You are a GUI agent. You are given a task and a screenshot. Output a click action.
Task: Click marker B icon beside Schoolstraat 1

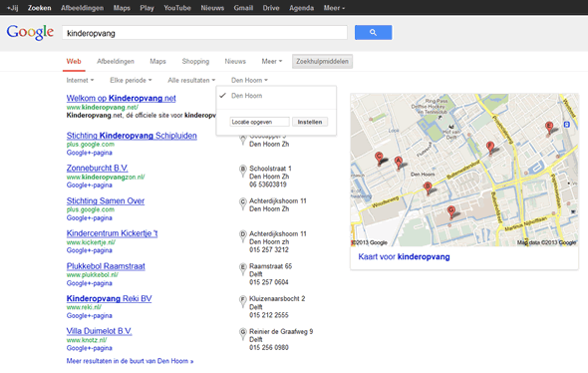click(x=242, y=171)
